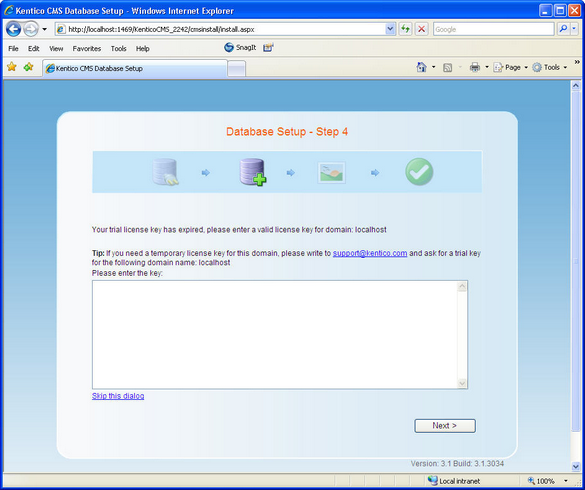Expand the Print options dropdown arrow
The image size is (585, 490).
(487, 67)
